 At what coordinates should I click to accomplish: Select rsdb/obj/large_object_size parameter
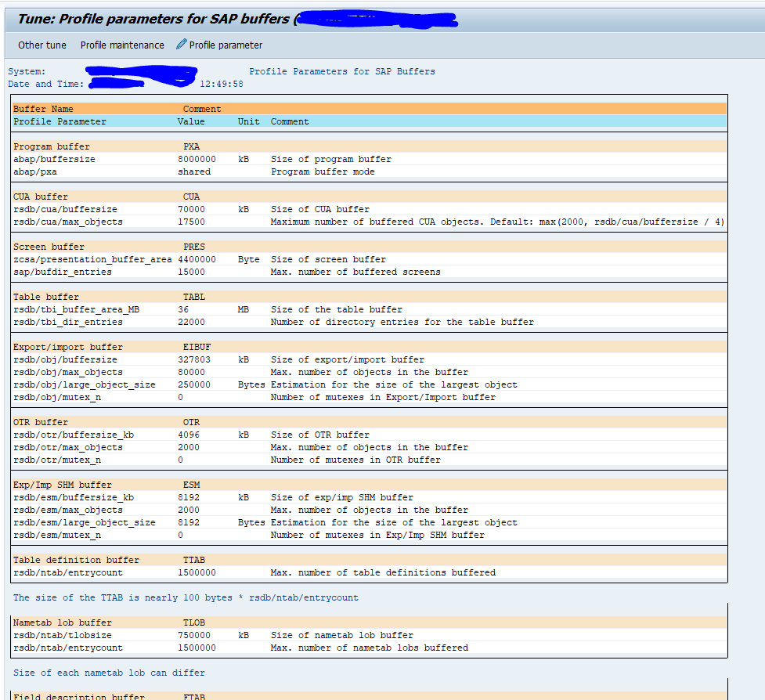click(85, 385)
